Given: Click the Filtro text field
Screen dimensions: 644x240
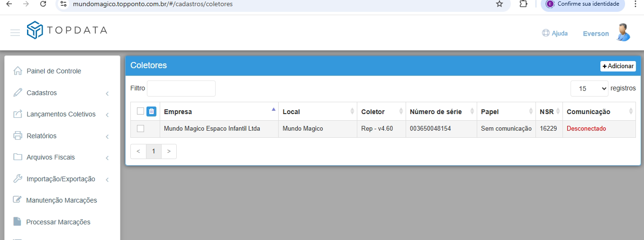Looking at the screenshot, I should pyautogui.click(x=181, y=89).
